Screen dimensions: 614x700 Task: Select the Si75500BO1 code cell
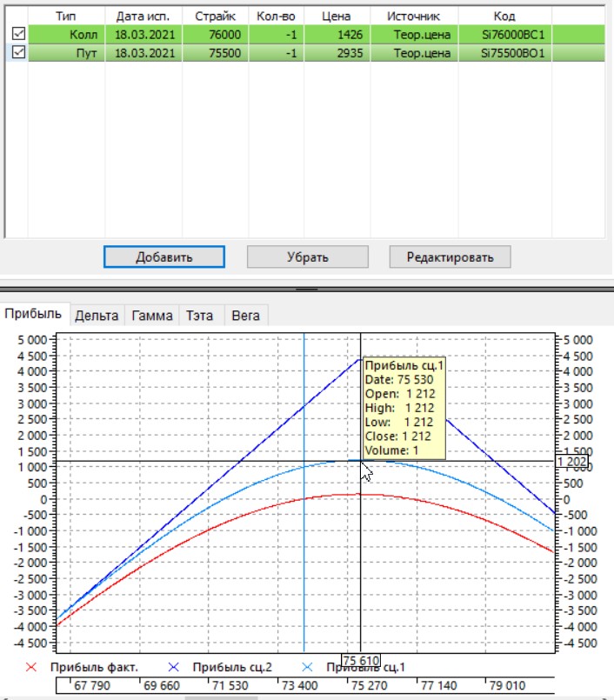click(512, 53)
